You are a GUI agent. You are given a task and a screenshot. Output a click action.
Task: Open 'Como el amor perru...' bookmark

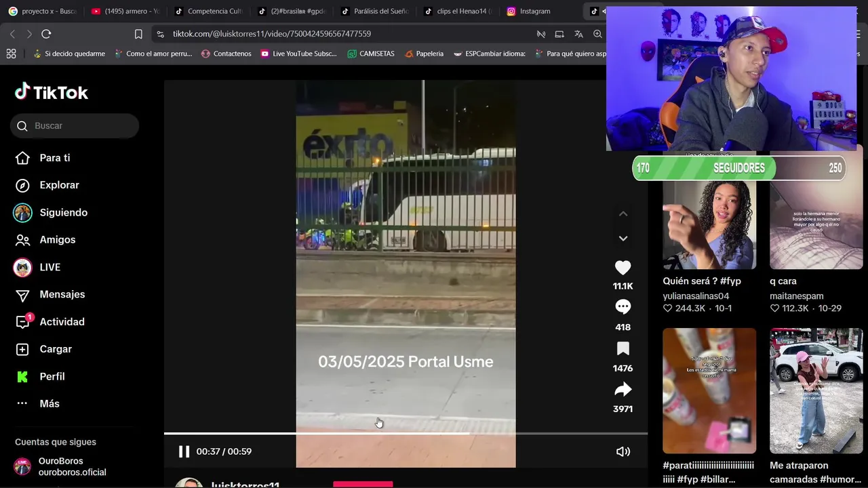point(153,54)
